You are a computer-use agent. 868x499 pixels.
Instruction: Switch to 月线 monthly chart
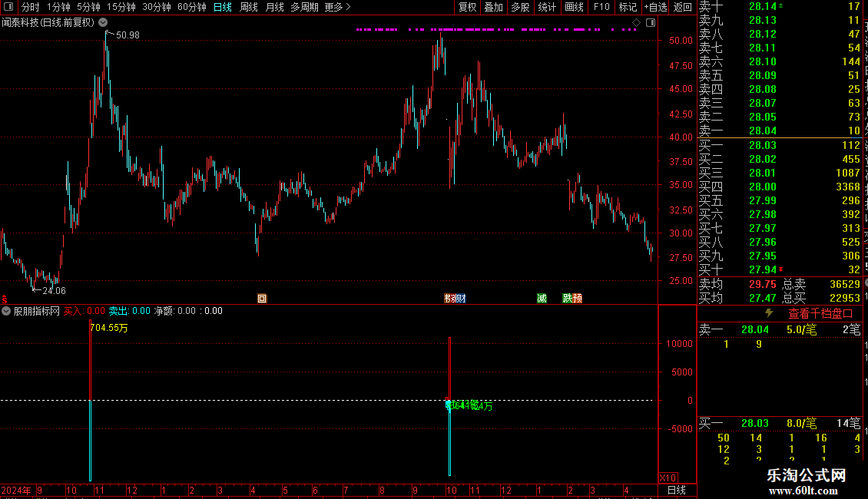[274, 7]
